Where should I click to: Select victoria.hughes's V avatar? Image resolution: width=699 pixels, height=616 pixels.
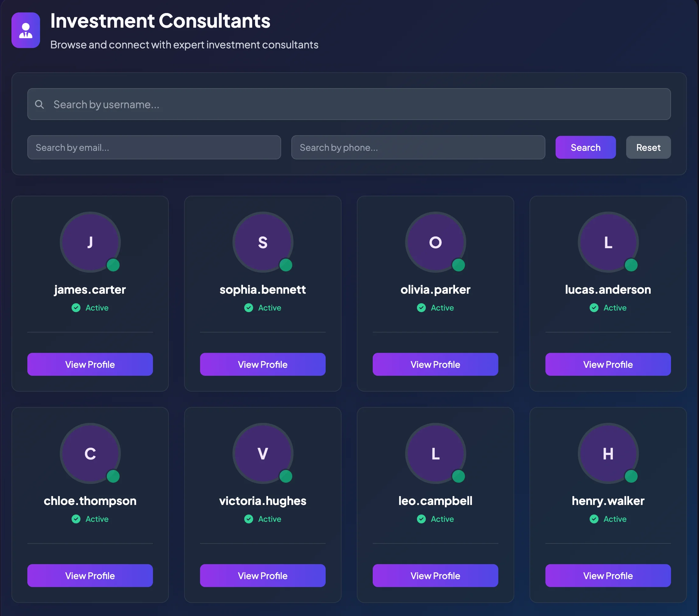coord(263,453)
